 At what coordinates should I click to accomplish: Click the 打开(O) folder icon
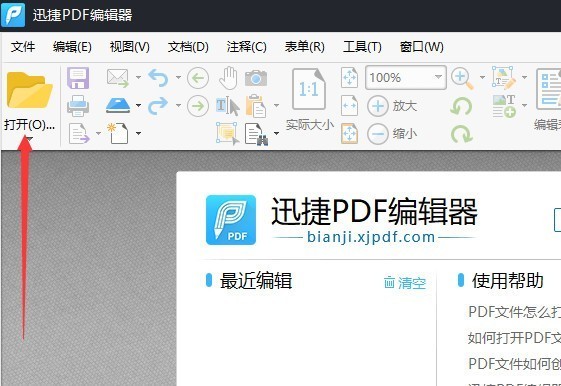tap(29, 90)
